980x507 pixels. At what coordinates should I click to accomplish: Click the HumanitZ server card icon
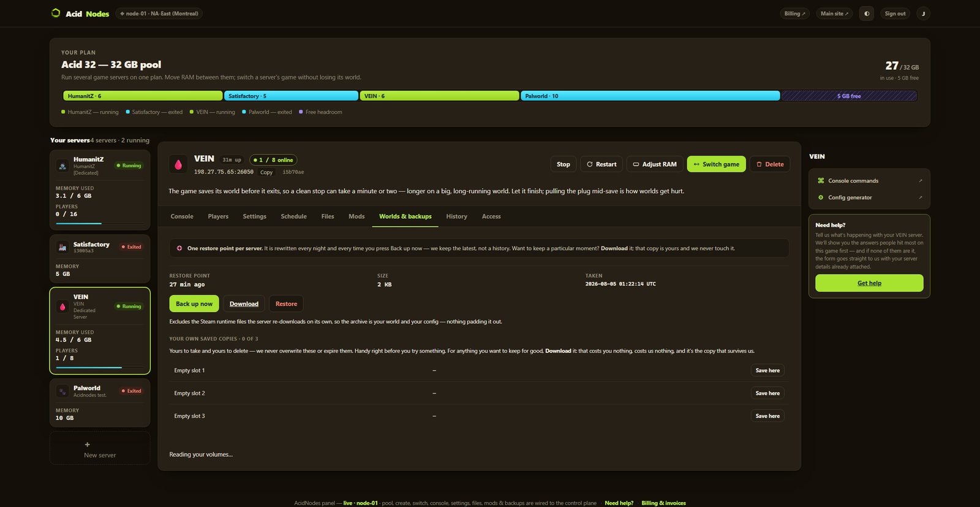click(x=62, y=166)
